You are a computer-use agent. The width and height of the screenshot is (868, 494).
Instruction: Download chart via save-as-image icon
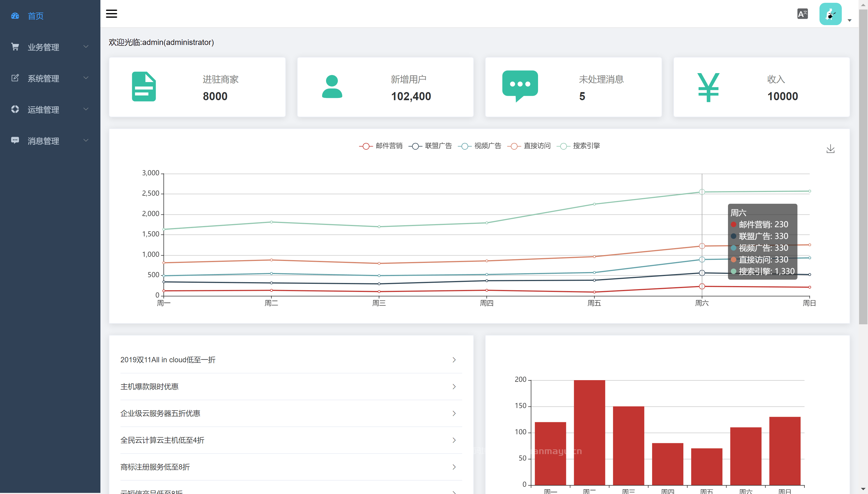click(830, 148)
